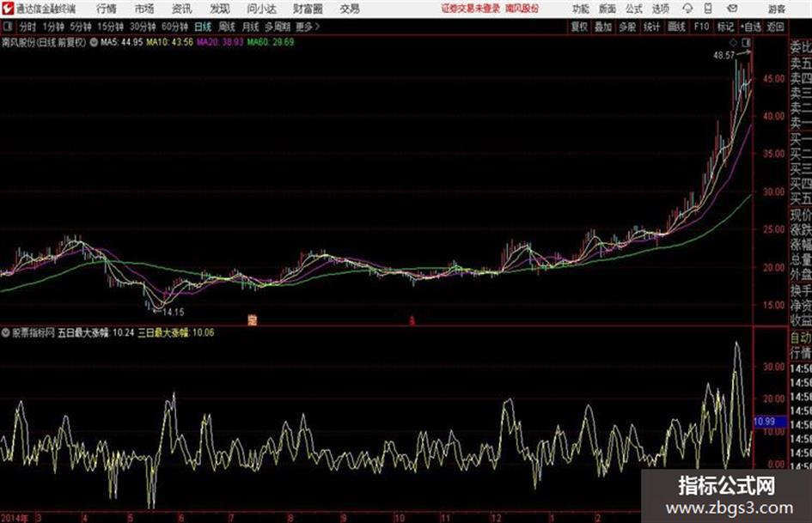Click the 标记 mark toolbar button

(x=725, y=27)
